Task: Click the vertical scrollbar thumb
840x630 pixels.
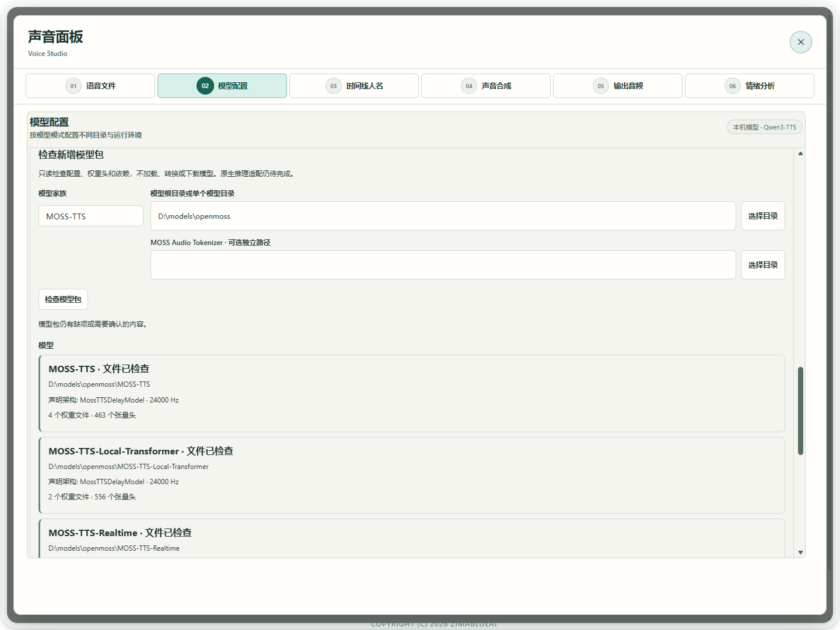Action: pos(800,411)
